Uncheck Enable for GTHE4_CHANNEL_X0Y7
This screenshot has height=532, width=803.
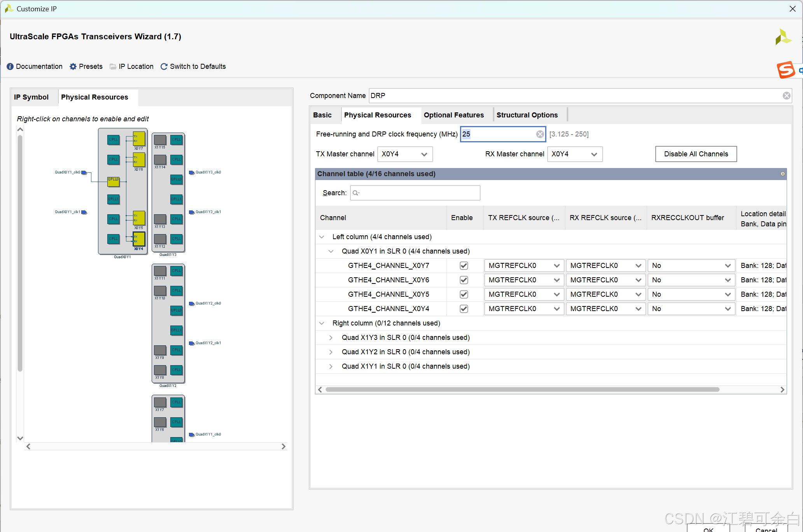pos(464,266)
